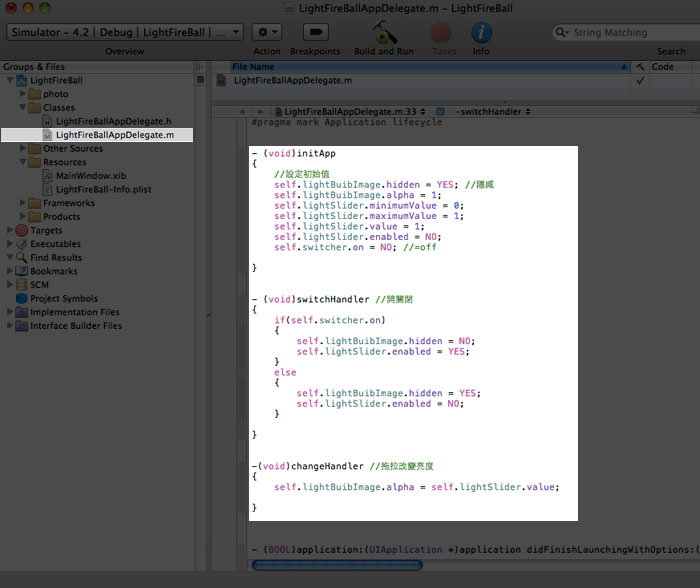Click the Tasks stop icon
This screenshot has width=700, height=588.
pos(441,32)
